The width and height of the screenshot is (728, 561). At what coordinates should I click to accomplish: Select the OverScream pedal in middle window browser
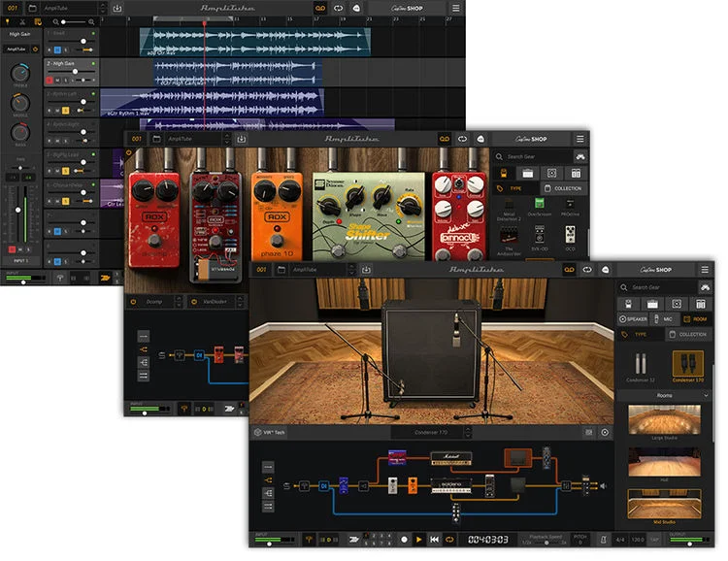tap(539, 207)
